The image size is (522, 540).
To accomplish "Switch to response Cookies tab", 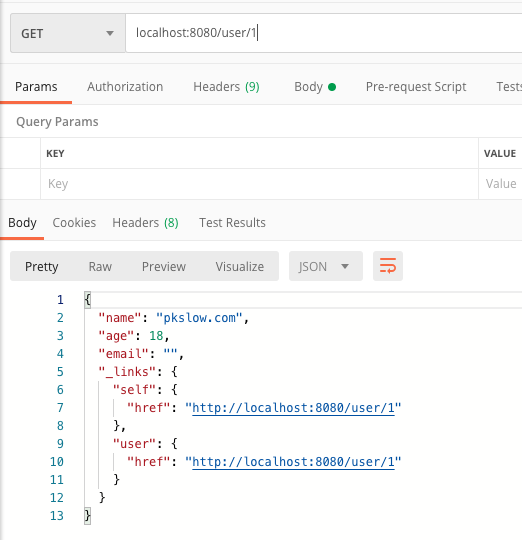I will pyautogui.click(x=74, y=222).
